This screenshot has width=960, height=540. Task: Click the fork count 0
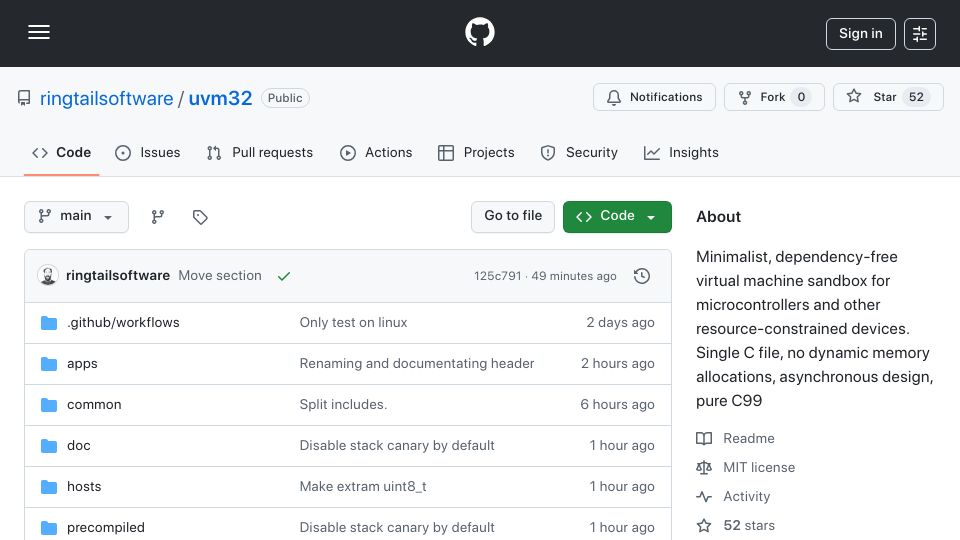coord(801,97)
